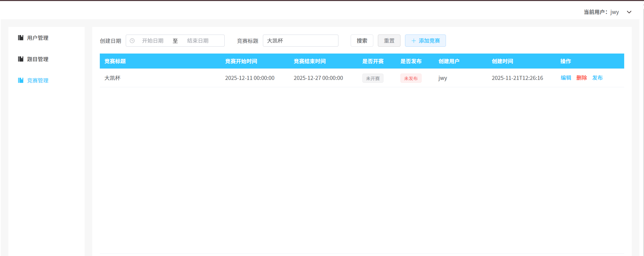Click 添加竞赛 button
Viewport: 644px width, 256px height.
425,41
